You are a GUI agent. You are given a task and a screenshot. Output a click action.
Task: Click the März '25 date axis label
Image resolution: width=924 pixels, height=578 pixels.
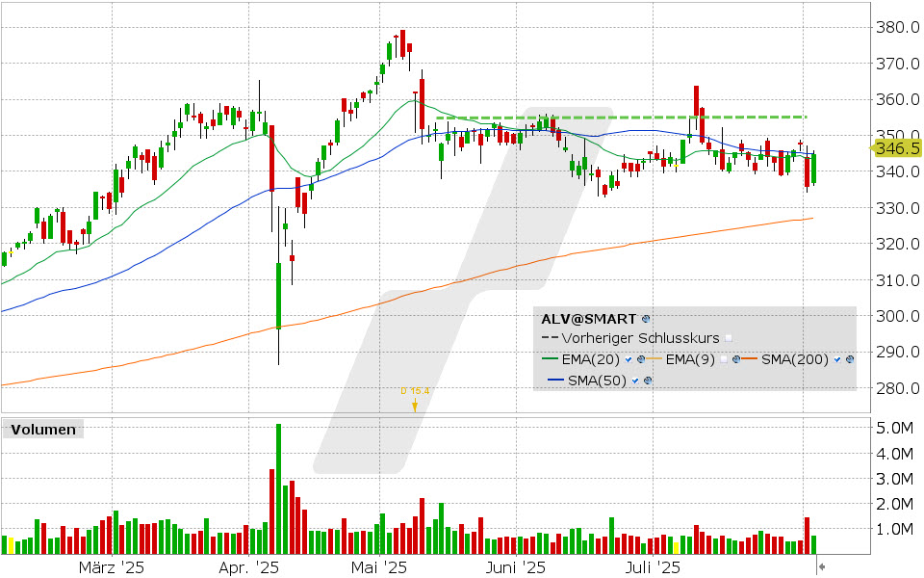pyautogui.click(x=112, y=567)
